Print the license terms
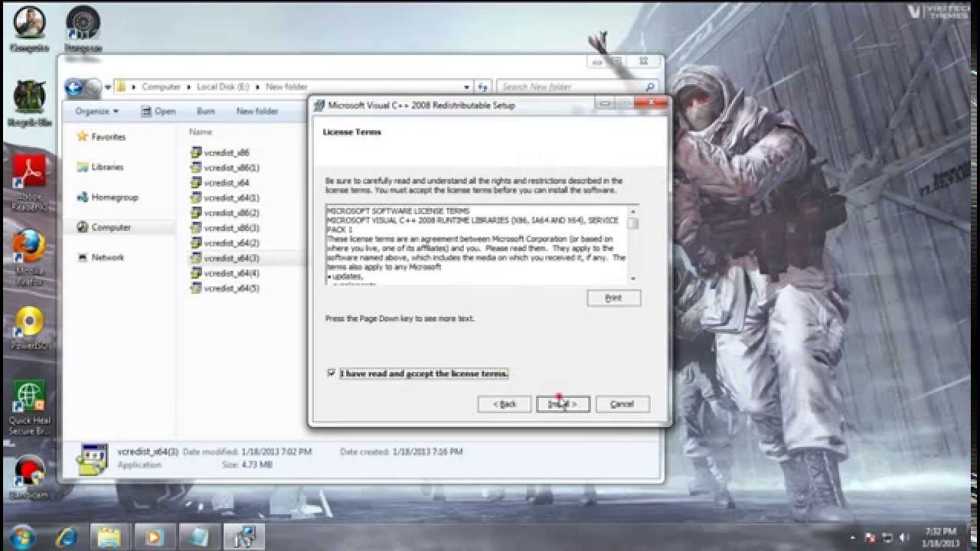Viewport: 980px width, 551px height. click(614, 298)
